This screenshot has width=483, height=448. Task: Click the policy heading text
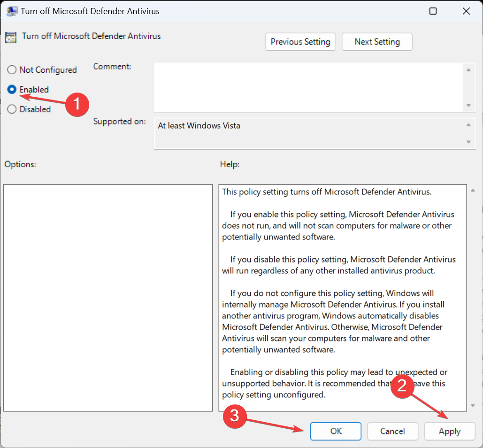click(91, 36)
